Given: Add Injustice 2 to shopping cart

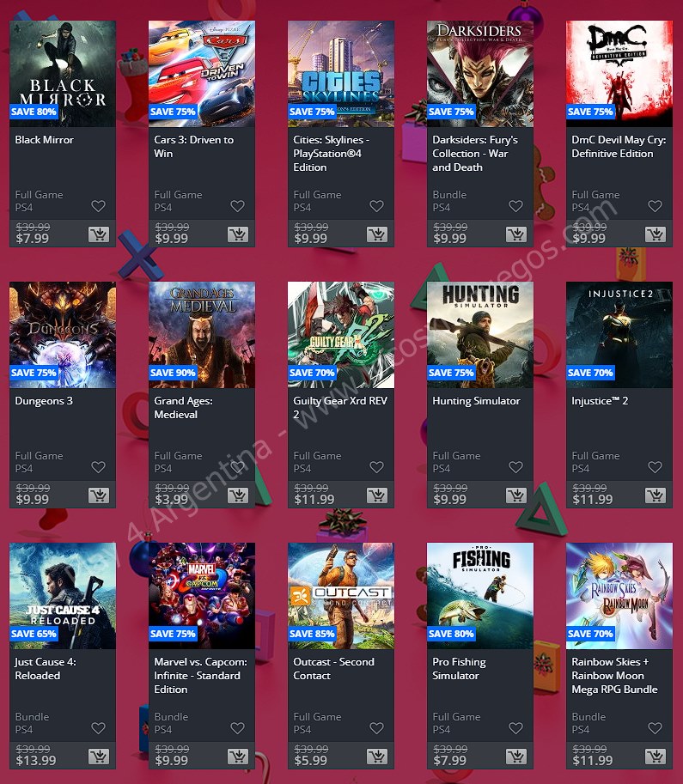Looking at the screenshot, I should click(655, 495).
